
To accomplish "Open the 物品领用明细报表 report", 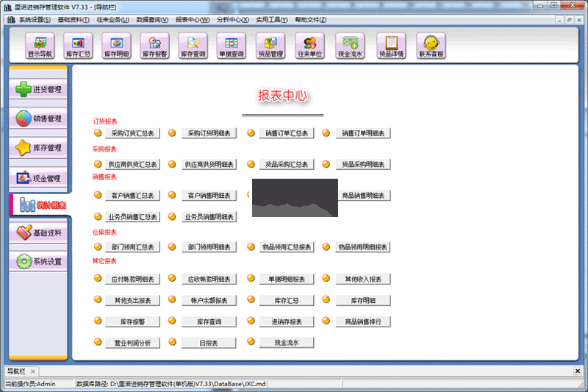I will [x=363, y=247].
